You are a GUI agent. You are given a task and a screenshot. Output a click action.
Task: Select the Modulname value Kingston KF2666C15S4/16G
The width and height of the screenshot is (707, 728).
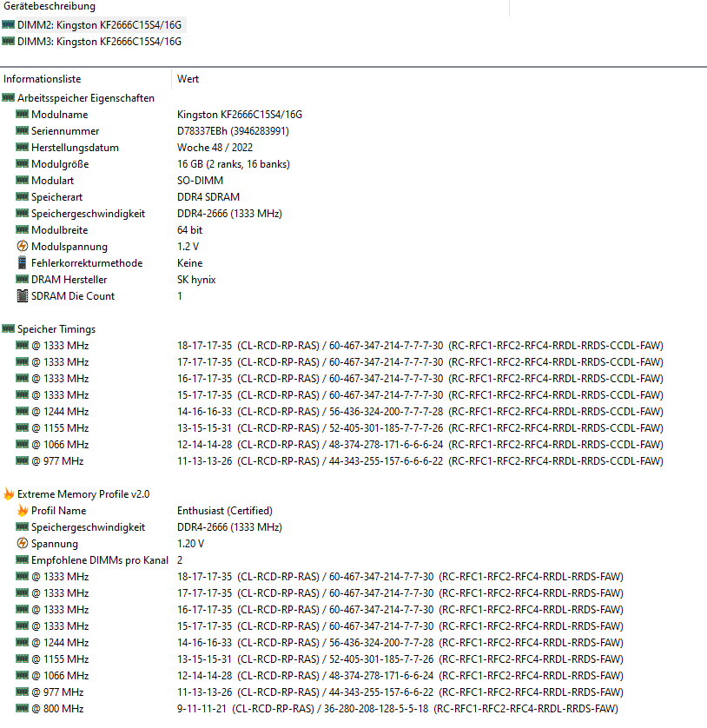240,115
